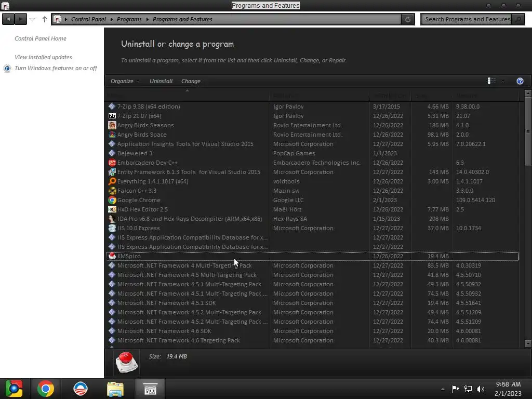Click the vertical scrollbar thumb of program list
This screenshot has height=399, width=532.
pyautogui.click(x=528, y=130)
